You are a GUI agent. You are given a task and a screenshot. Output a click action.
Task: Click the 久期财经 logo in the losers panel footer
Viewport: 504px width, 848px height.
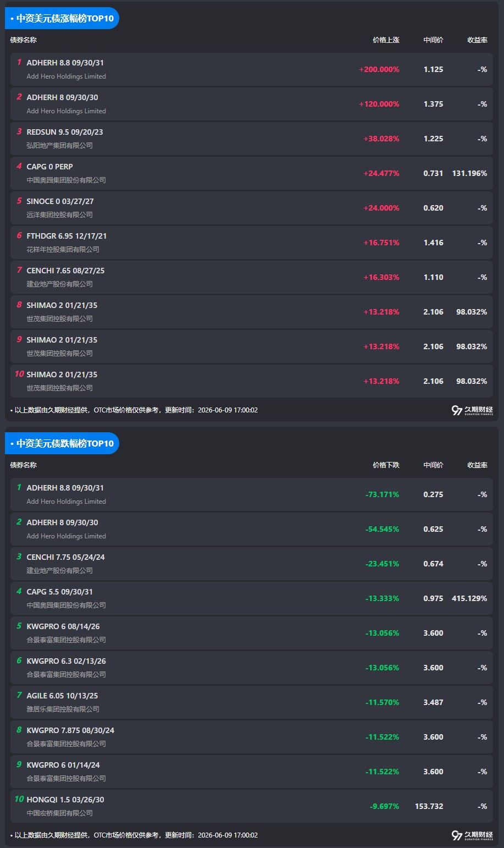472,835
